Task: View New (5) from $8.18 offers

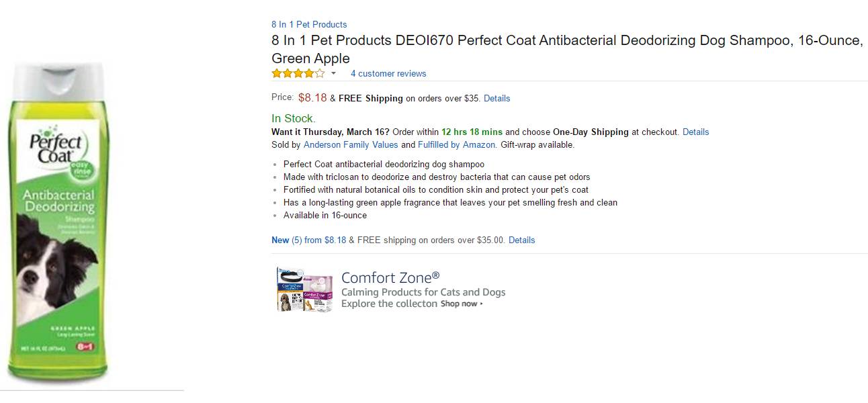Action: click(x=308, y=240)
